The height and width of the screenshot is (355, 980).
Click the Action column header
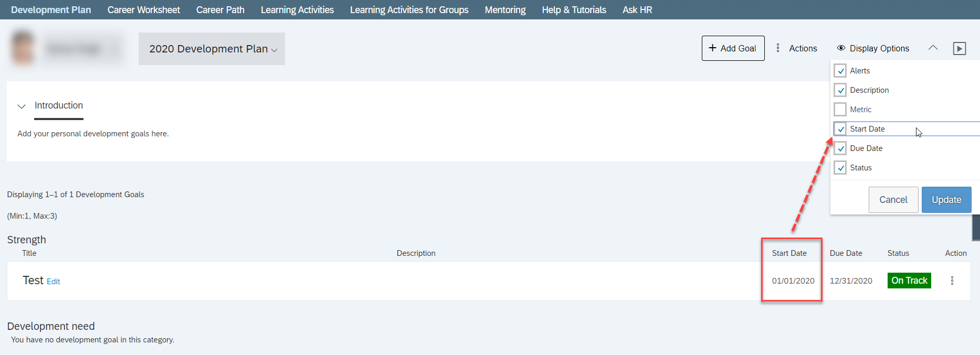click(x=956, y=253)
